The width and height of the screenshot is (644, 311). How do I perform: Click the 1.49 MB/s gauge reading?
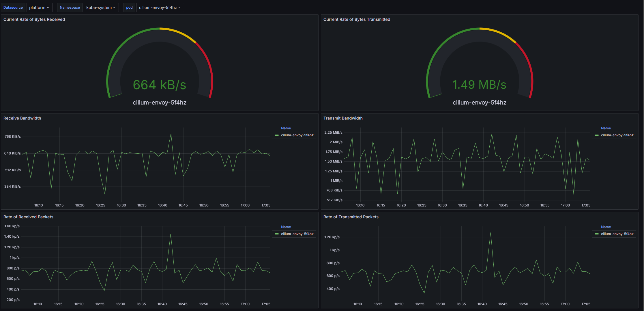pyautogui.click(x=479, y=85)
